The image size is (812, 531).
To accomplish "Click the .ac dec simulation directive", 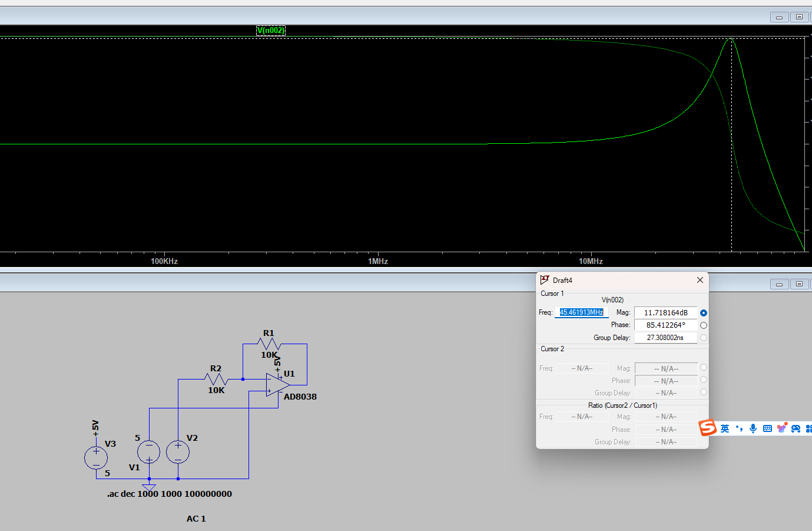I will point(170,494).
